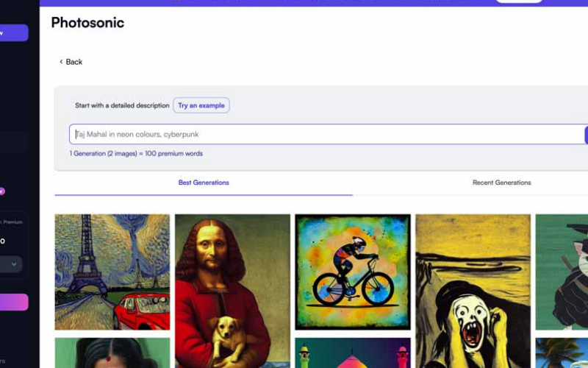
Task: Click the purple gradient button in sidebar
Action: [14, 302]
